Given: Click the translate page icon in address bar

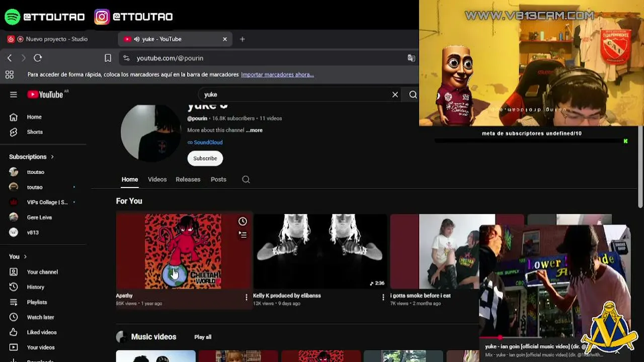Looking at the screenshot, I should pos(411,58).
